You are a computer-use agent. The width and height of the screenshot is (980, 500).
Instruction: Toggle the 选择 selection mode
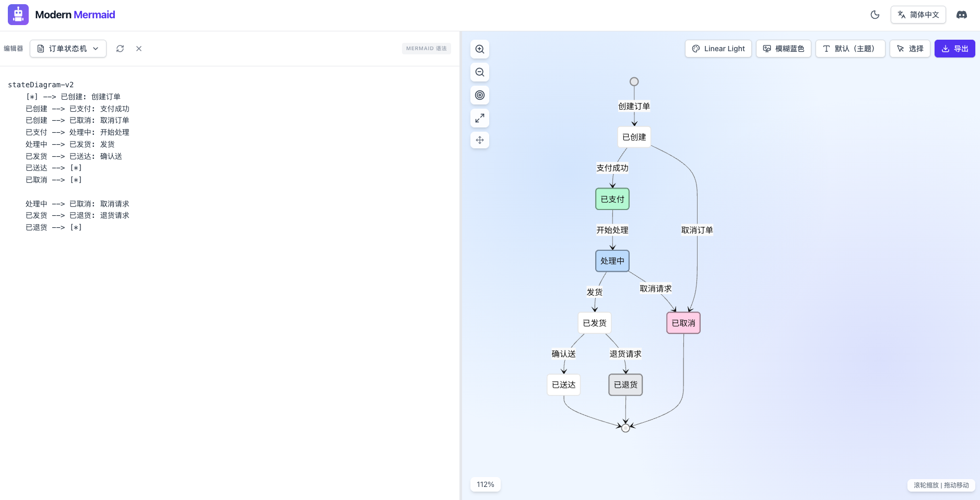tap(910, 49)
